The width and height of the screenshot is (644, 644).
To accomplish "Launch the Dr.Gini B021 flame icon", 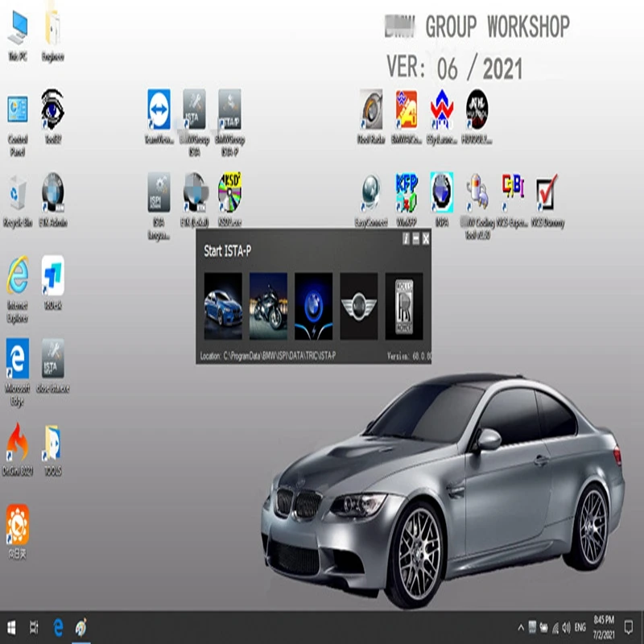I will click(x=17, y=449).
